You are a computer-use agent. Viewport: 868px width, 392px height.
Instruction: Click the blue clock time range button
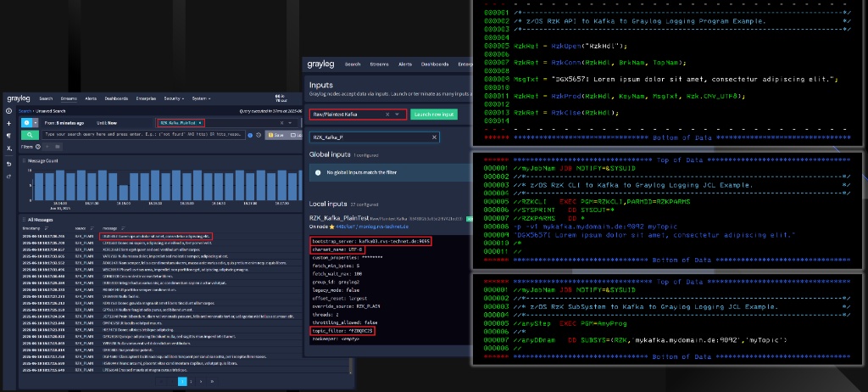(26, 123)
